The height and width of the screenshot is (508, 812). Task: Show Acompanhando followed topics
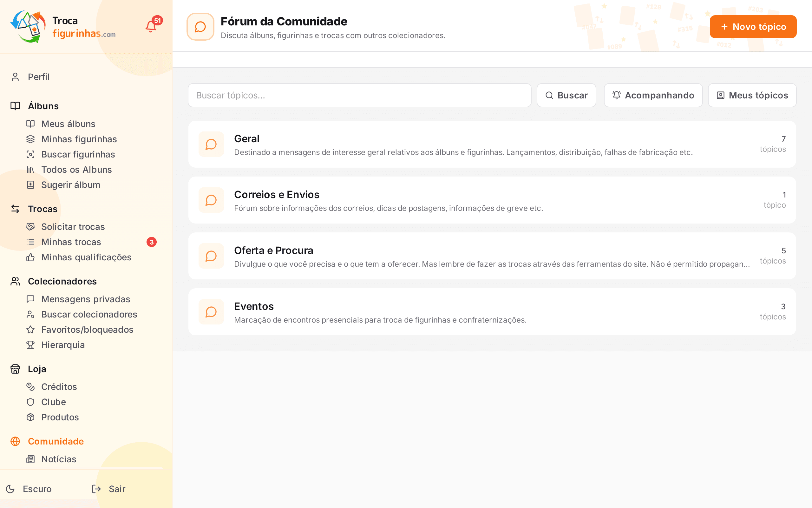tap(653, 96)
